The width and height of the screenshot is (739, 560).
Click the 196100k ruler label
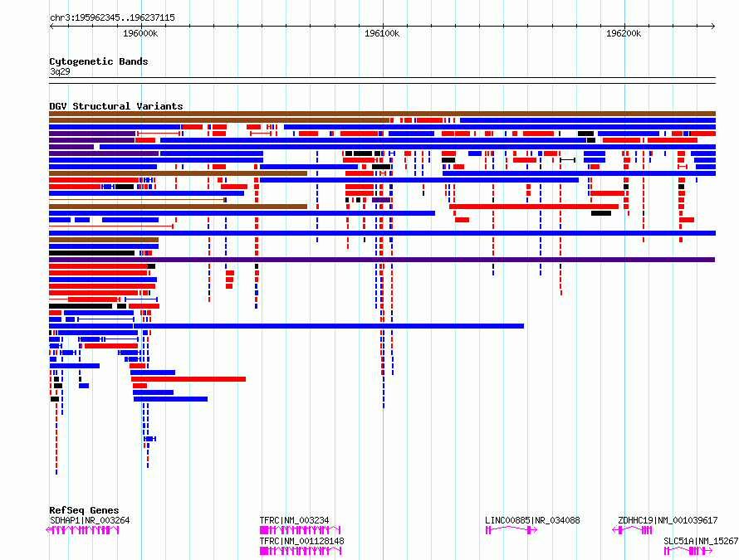[x=382, y=33]
